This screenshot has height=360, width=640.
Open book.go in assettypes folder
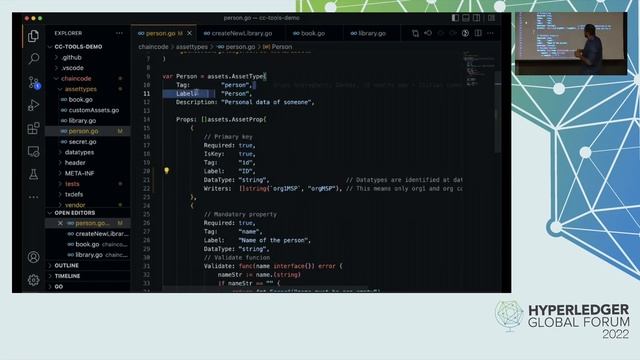coord(80,100)
